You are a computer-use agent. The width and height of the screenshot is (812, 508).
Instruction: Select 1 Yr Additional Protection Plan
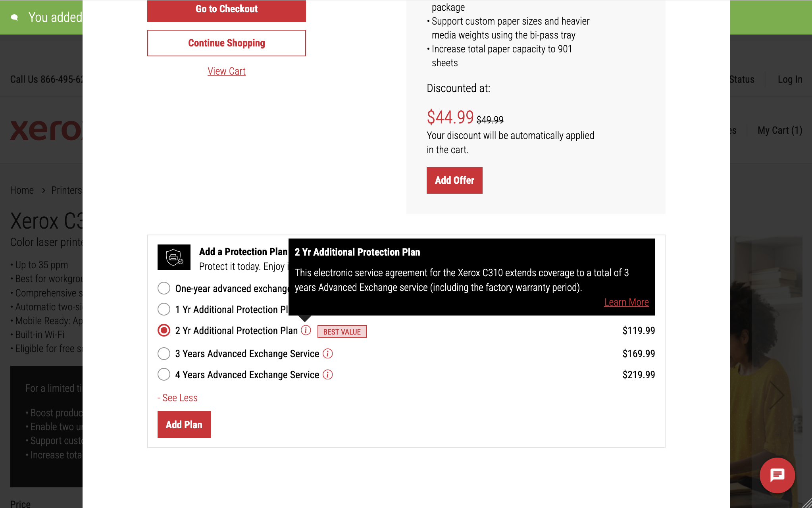[x=164, y=309]
